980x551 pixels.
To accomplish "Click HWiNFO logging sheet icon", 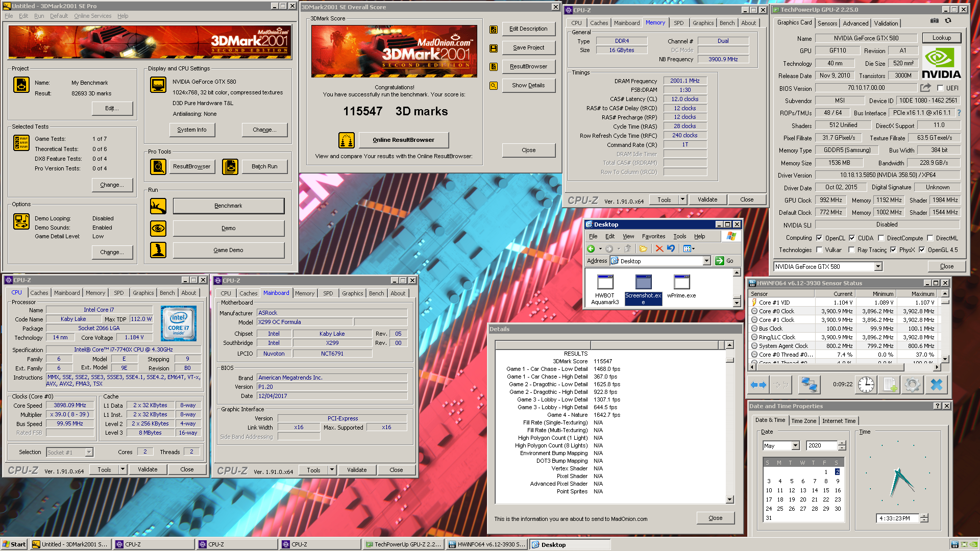I will [x=890, y=385].
